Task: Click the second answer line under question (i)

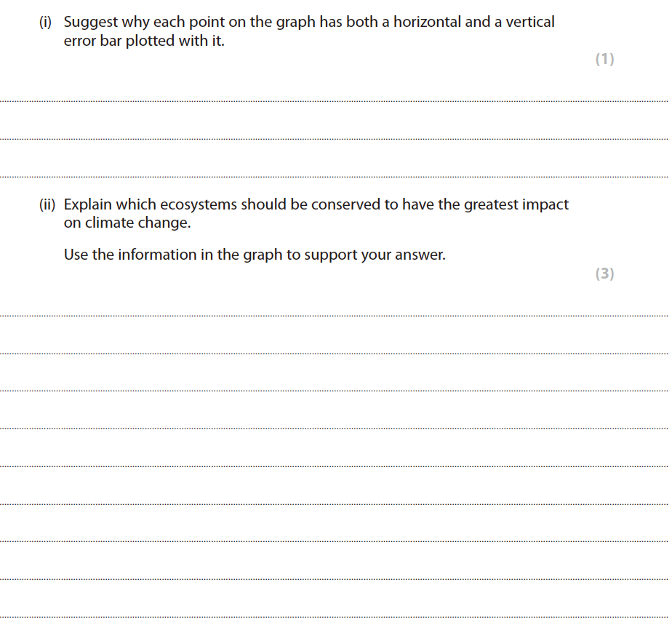Action: coord(335,138)
